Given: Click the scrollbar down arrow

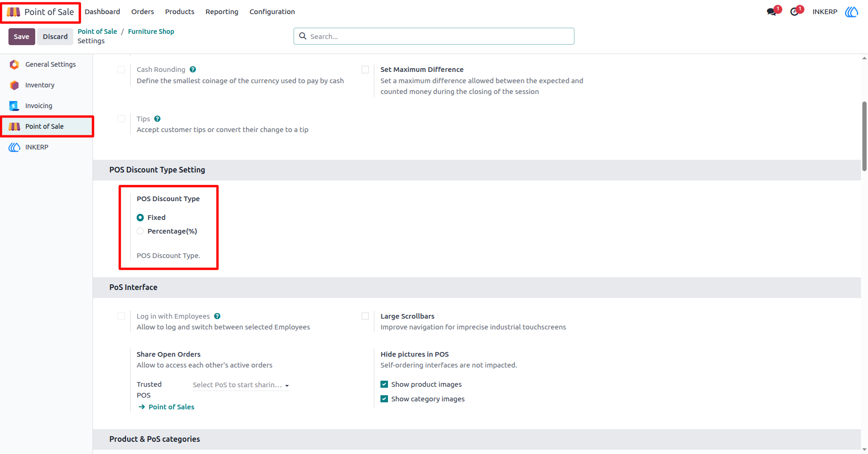Looking at the screenshot, I should point(864,450).
